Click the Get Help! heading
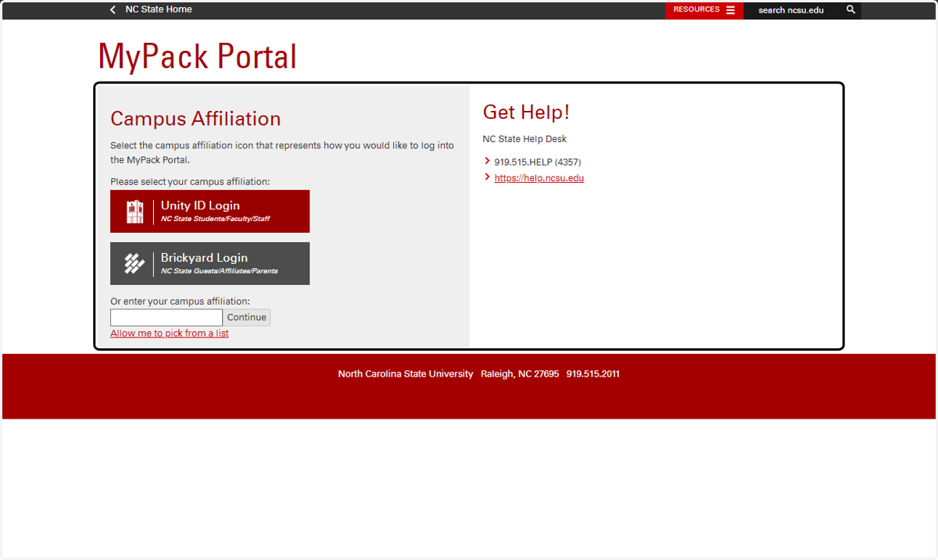This screenshot has height=560, width=938. pos(526,112)
